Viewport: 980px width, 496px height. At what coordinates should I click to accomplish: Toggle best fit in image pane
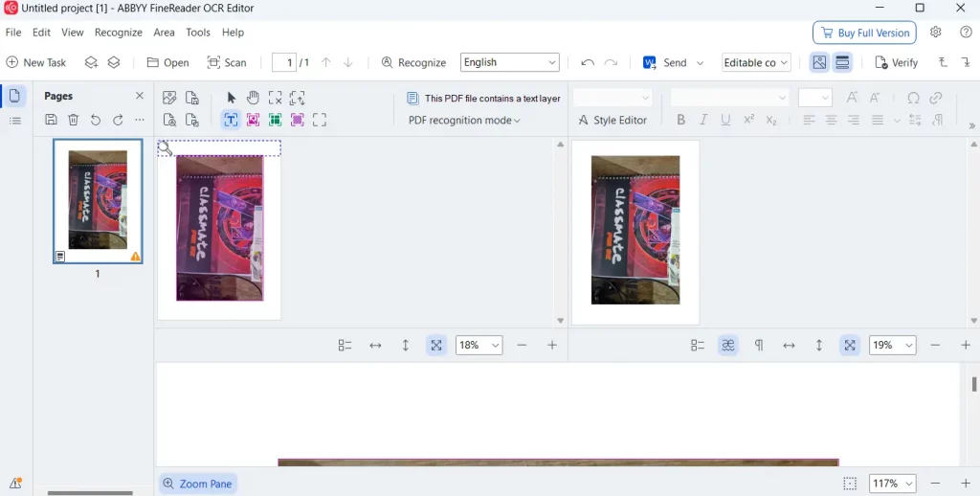point(436,346)
